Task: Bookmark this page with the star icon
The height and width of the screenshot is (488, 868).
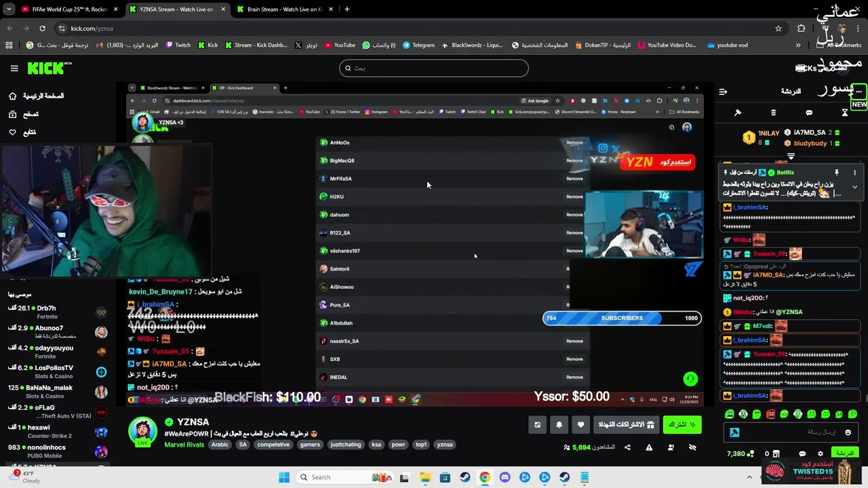Action: (x=778, y=28)
